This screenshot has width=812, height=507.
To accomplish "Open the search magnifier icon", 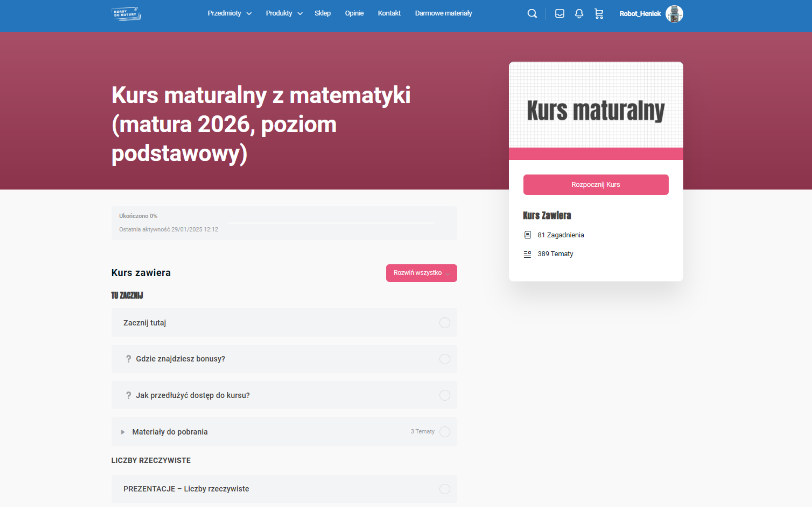I will coord(532,14).
